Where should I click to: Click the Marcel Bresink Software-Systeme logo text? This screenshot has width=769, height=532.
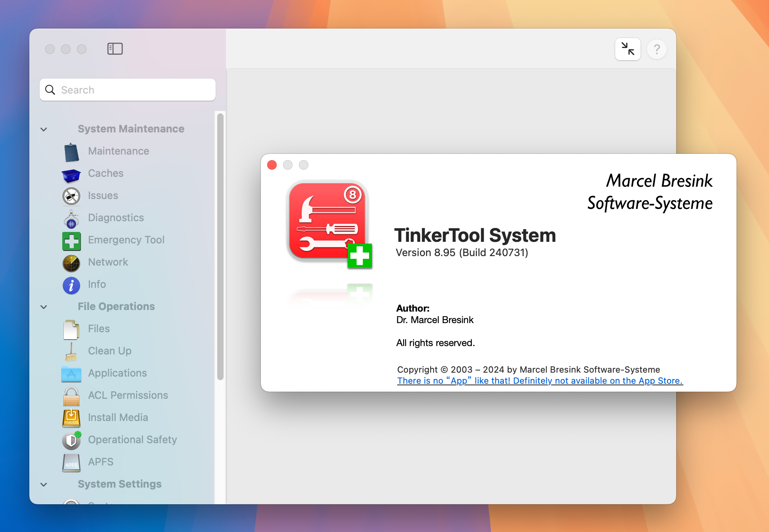[x=650, y=192]
